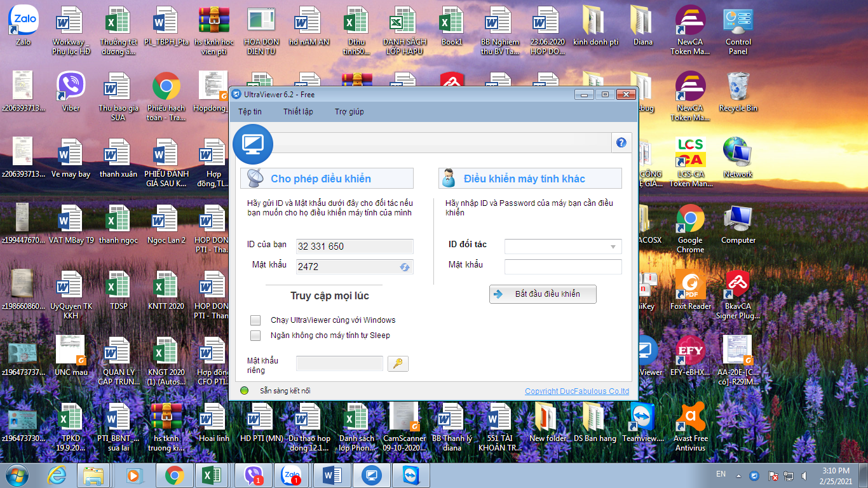Click the Điều khiển máy tính khác heading
868x488 pixels.
[x=524, y=179]
